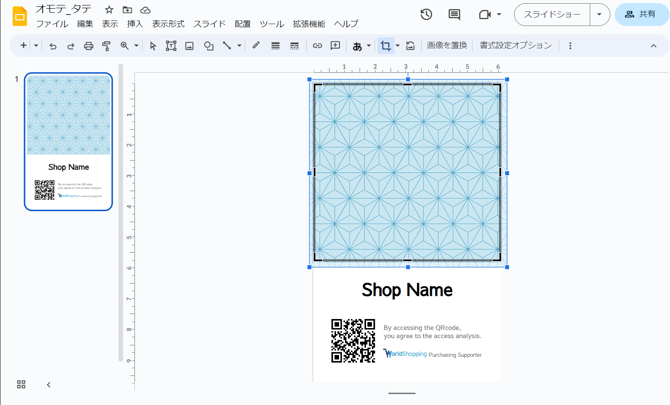
Task: Expand the slideshow dropdown arrow
Action: tap(599, 15)
